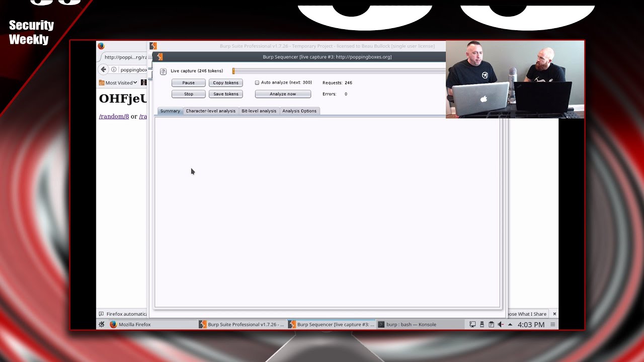This screenshot has width=644, height=362.
Task: Click the Firefox notification info icon
Action: point(101,314)
